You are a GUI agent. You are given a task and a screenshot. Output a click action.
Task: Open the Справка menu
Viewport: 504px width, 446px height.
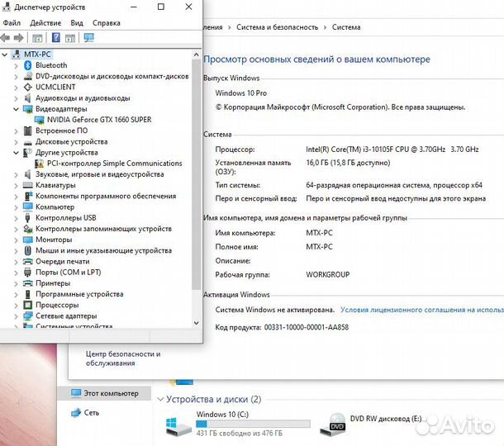pos(107,23)
